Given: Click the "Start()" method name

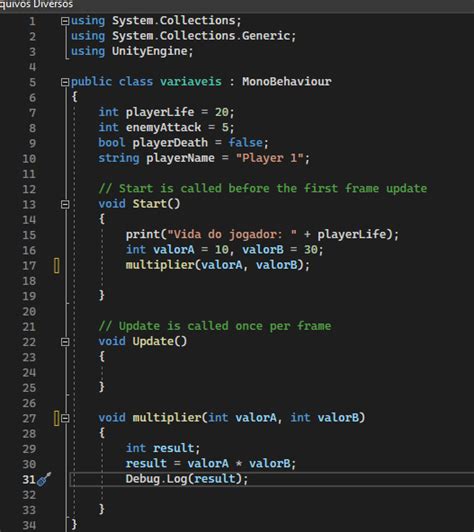Looking at the screenshot, I should pos(156,204).
